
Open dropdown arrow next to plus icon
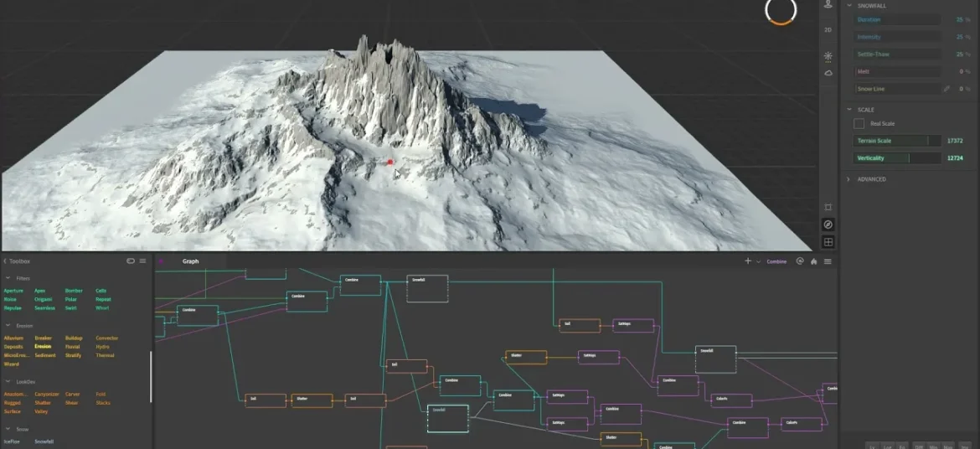coord(759,261)
